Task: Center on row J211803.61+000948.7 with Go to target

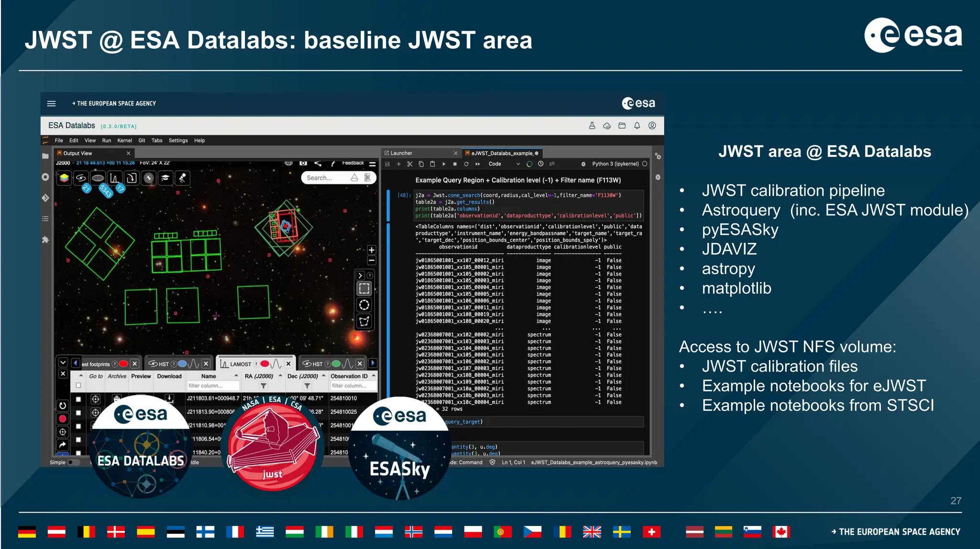Action: pyautogui.click(x=95, y=399)
